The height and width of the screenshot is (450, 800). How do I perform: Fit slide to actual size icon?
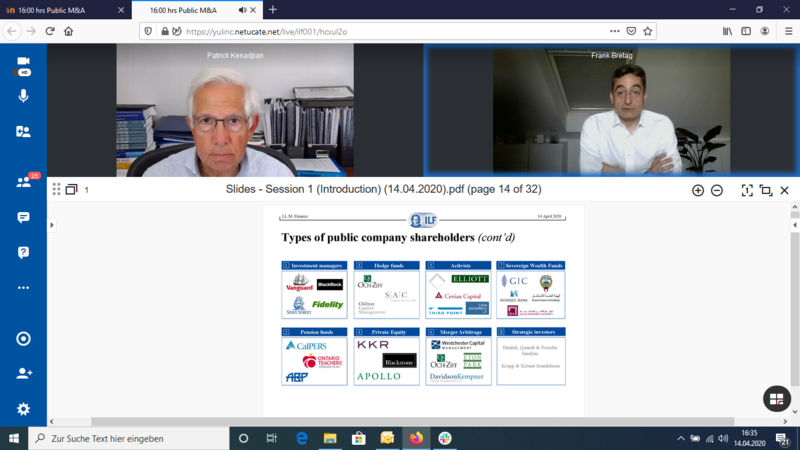tap(746, 190)
